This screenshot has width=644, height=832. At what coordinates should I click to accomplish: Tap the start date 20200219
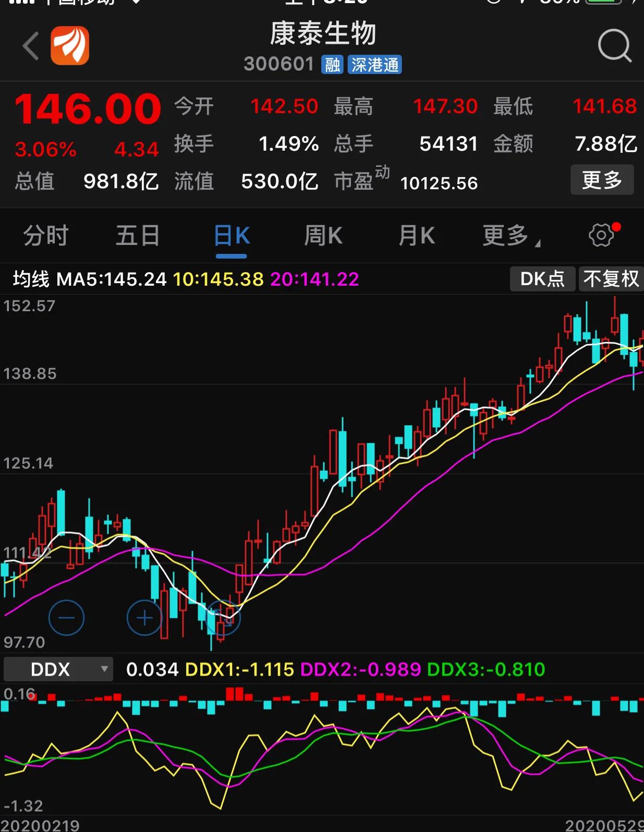[40, 825]
